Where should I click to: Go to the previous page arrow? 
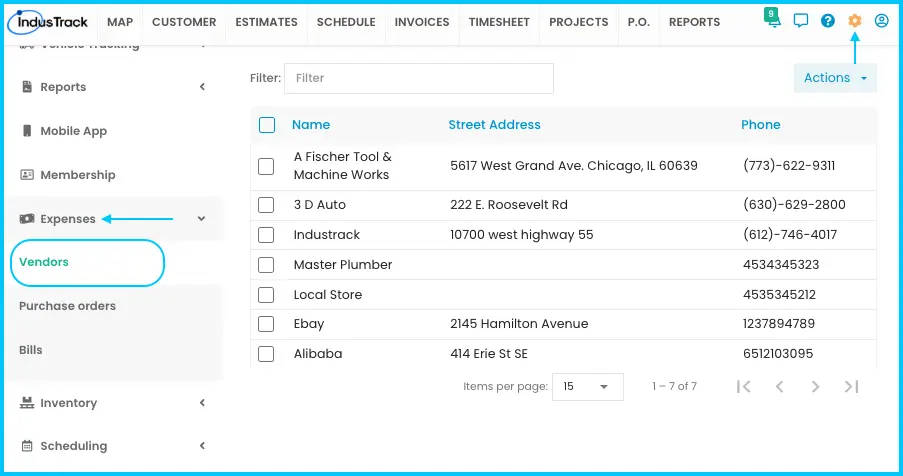point(780,386)
